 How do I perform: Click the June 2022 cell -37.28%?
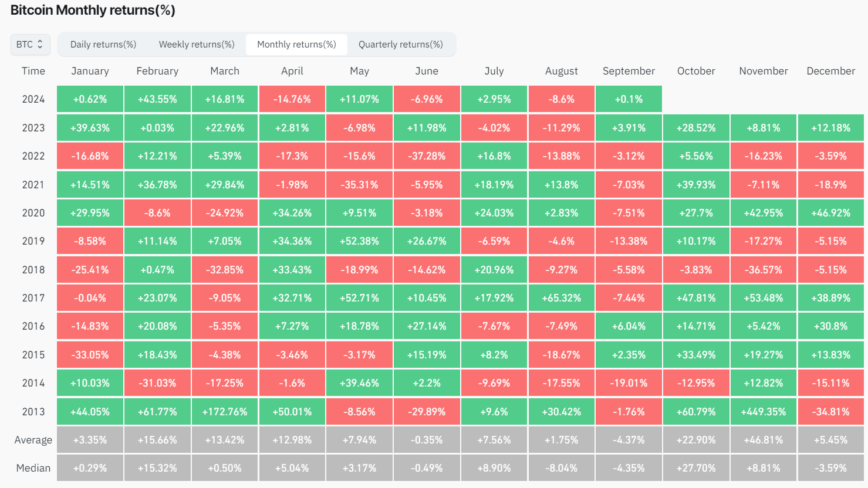point(427,156)
